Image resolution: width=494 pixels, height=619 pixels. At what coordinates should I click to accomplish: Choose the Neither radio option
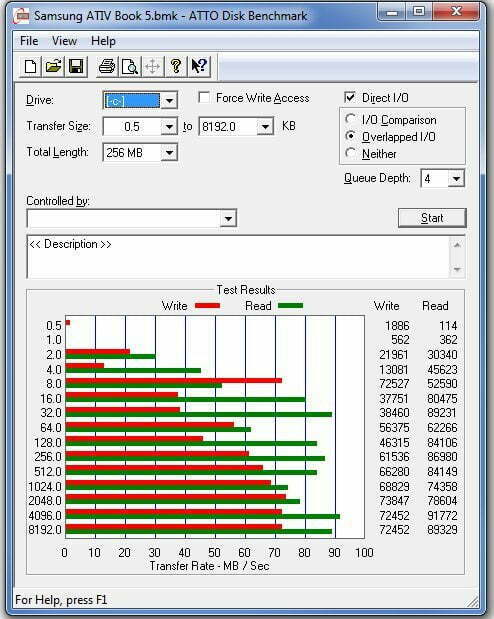coord(350,153)
